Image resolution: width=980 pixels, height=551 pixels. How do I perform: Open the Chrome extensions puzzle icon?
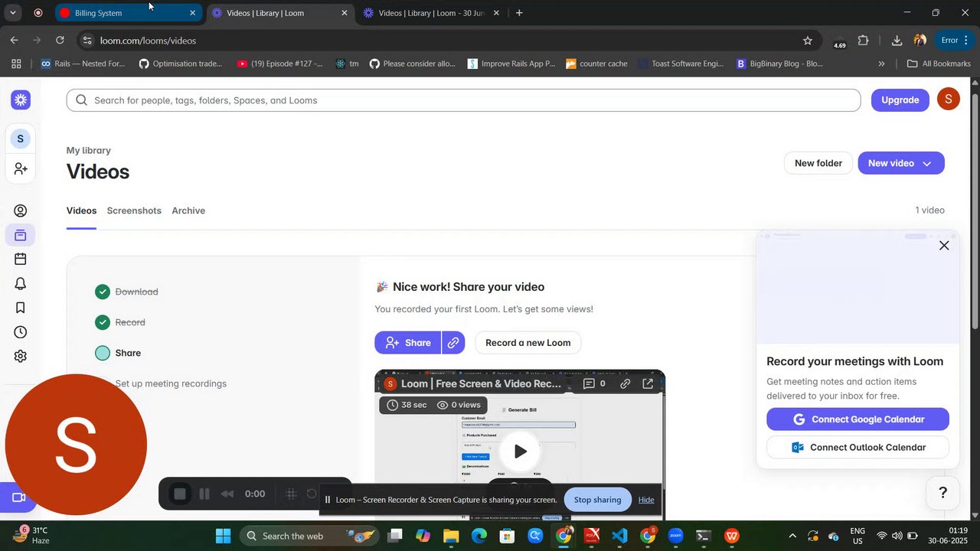[864, 41]
